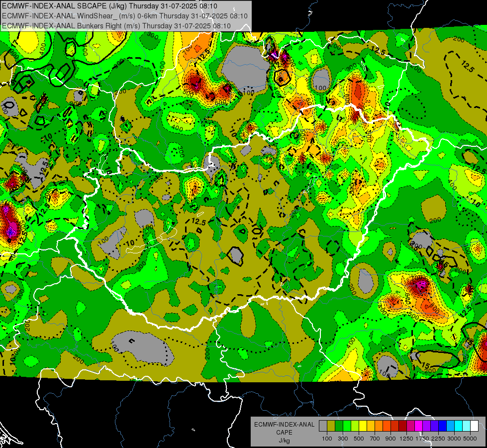
Task: Click the dark red legend swatch
Action: (x=402, y=426)
